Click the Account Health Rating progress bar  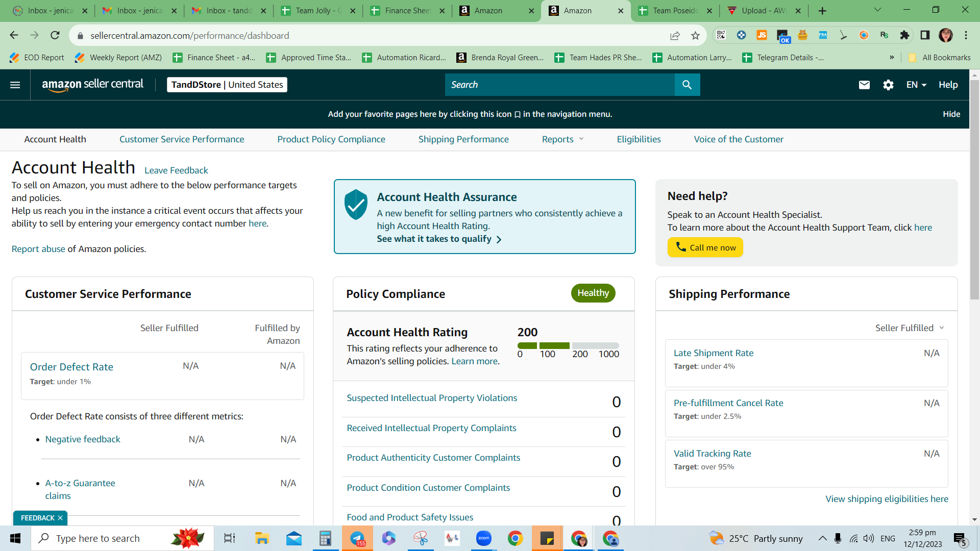click(568, 345)
